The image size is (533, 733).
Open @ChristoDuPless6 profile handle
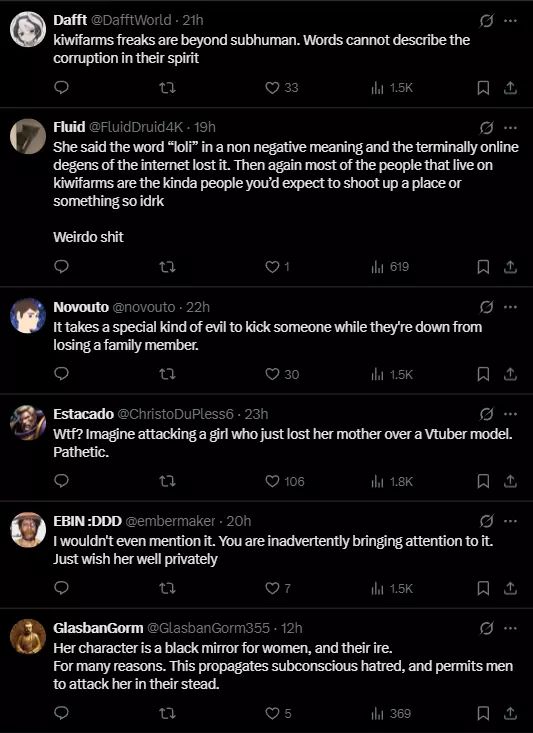click(175, 414)
